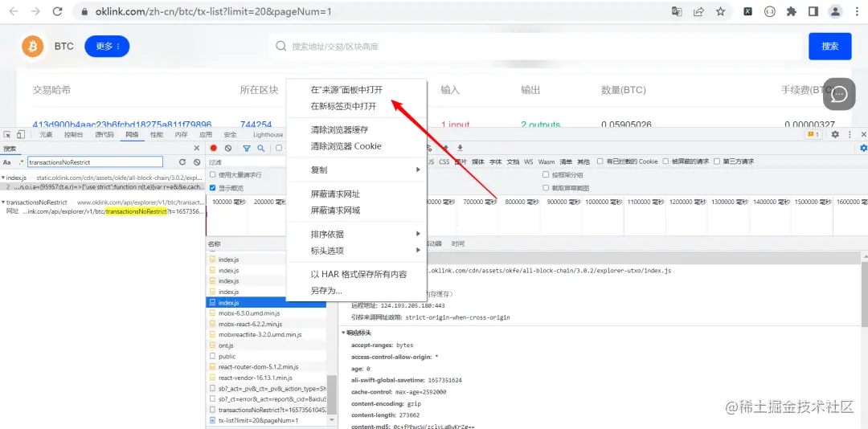This screenshot has height=429, width=868.
Task: Open block height link 744254
Action: [256, 125]
